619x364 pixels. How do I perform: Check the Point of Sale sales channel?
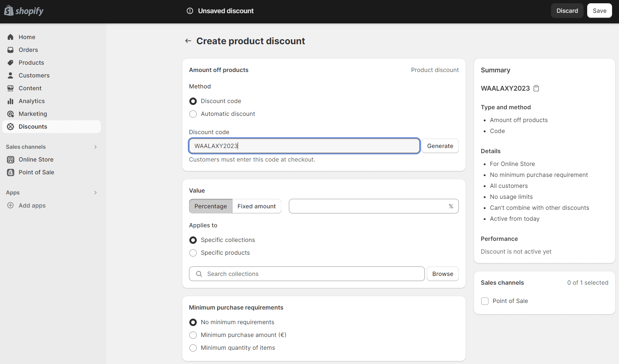[485, 301]
